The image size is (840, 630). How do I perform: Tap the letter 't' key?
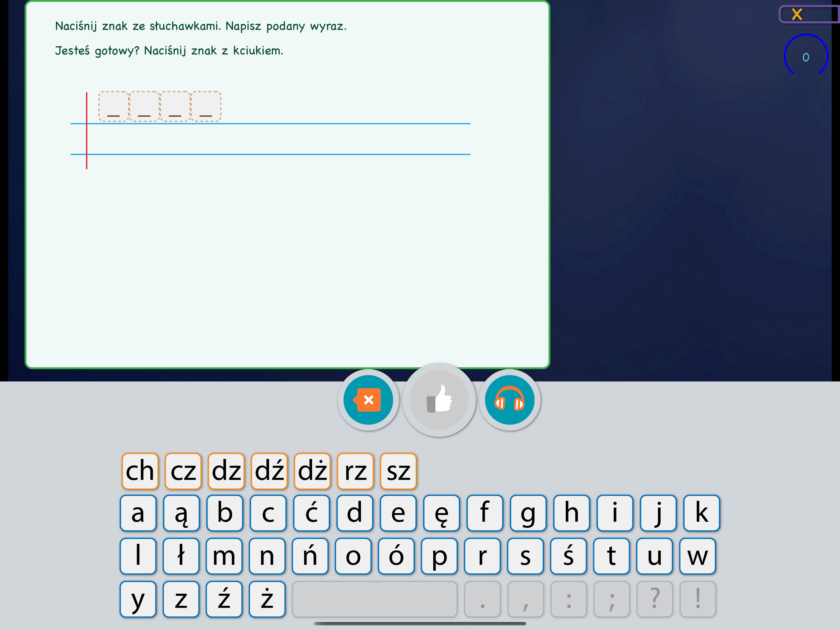click(611, 556)
